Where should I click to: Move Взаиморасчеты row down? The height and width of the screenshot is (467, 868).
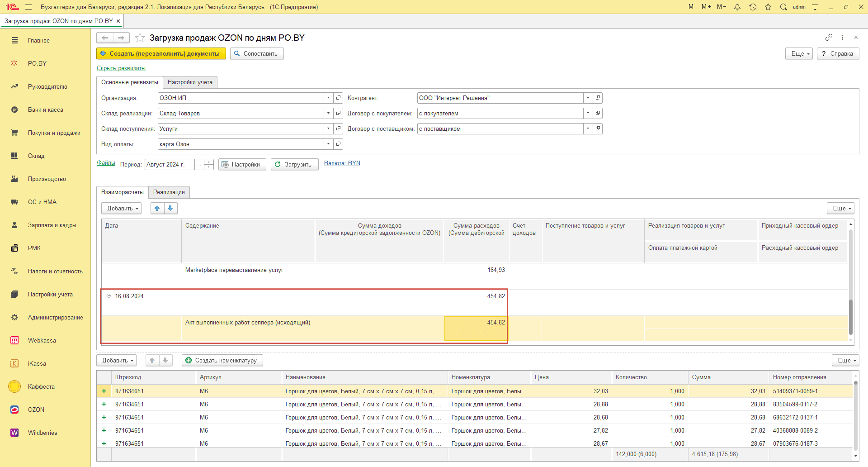(x=170, y=208)
